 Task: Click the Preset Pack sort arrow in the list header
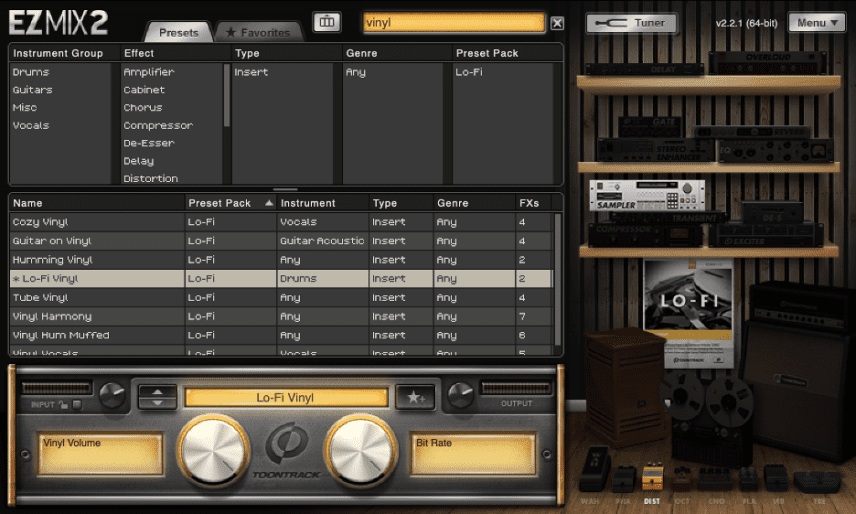click(x=269, y=203)
